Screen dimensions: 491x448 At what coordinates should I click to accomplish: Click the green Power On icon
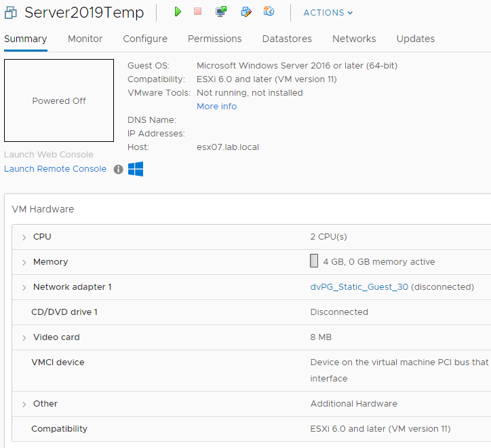tap(178, 12)
